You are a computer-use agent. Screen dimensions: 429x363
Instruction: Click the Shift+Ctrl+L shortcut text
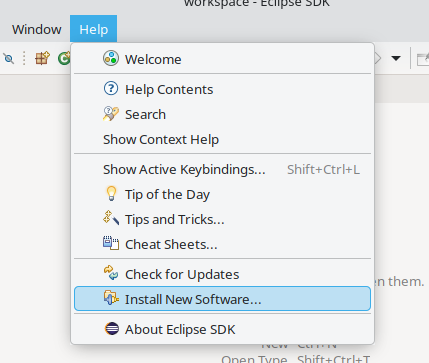pos(323,169)
